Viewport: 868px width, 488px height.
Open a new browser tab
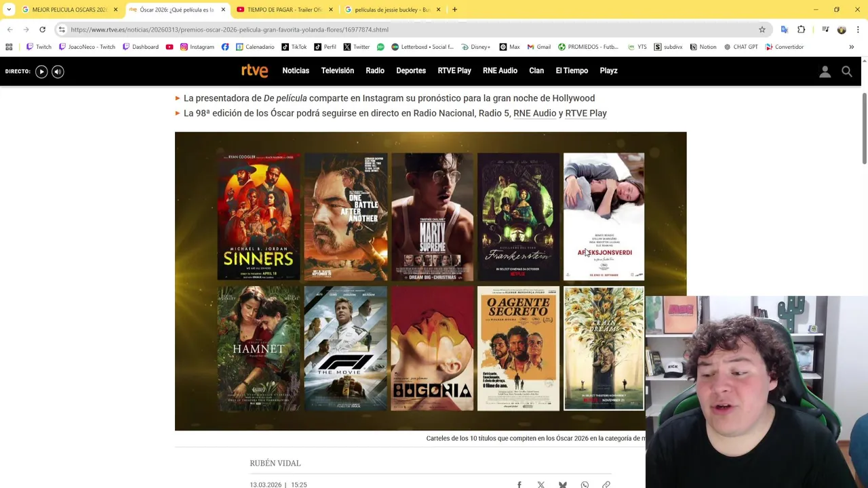pos(454,9)
